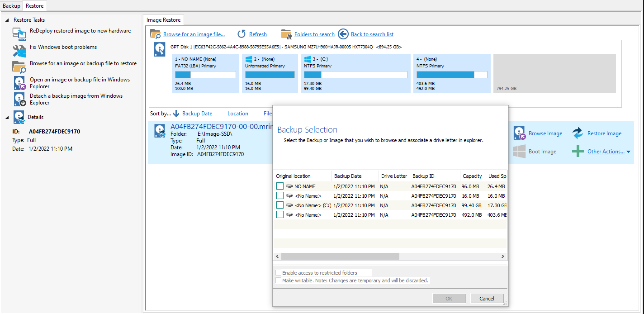This screenshot has width=644, height=314.
Task: Open the Browse for an image file link
Action: pos(194,34)
